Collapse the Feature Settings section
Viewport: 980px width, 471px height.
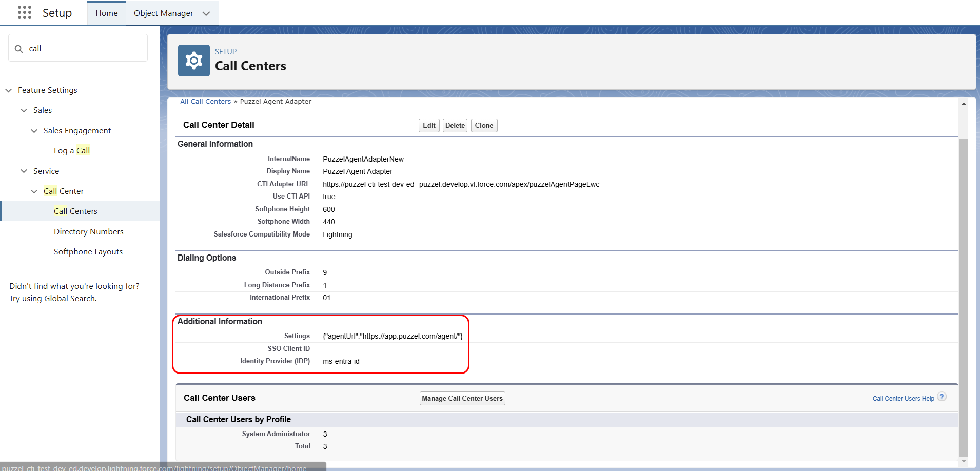pos(8,90)
